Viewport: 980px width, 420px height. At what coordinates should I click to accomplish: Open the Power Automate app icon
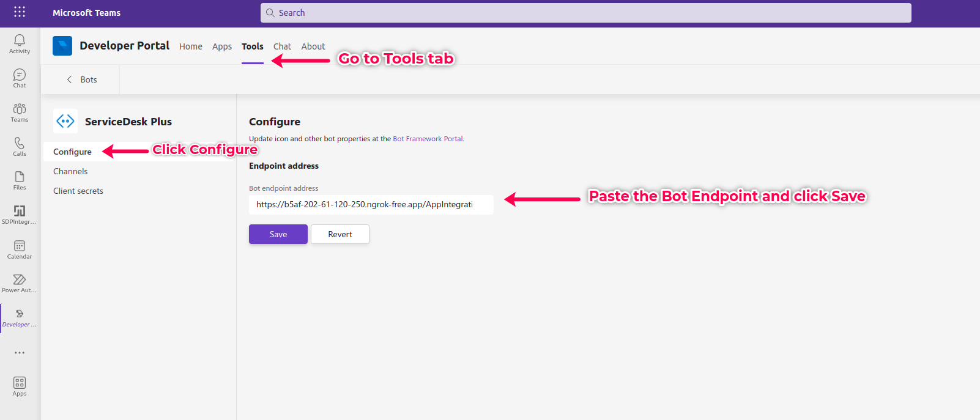point(20,283)
